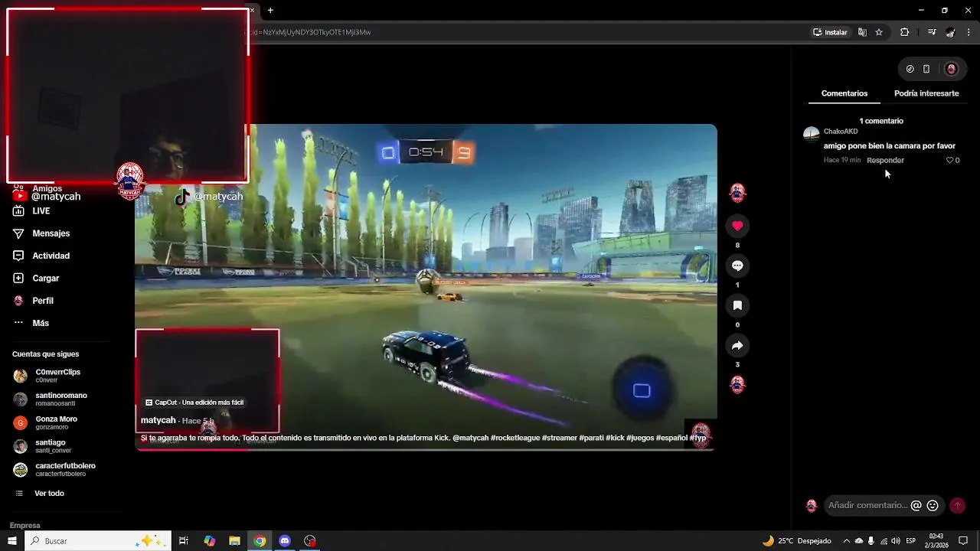This screenshot has height=551, width=980.
Task: Open the LIVE section in sidebar
Action: [x=41, y=211]
